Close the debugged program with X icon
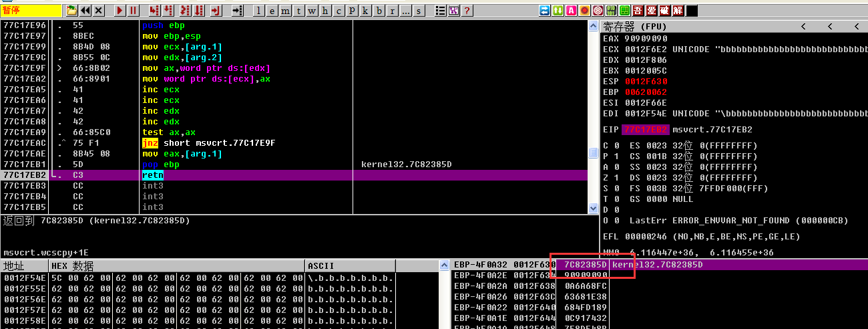 (x=99, y=11)
